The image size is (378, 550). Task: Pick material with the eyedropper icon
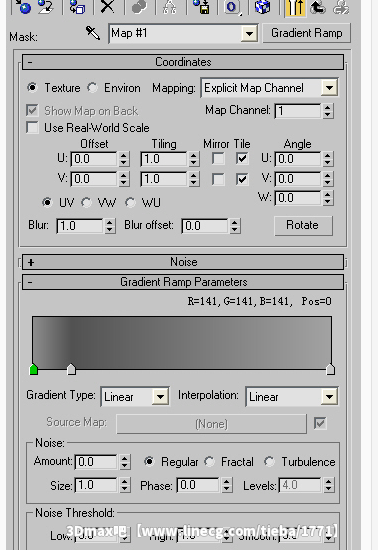tap(93, 33)
